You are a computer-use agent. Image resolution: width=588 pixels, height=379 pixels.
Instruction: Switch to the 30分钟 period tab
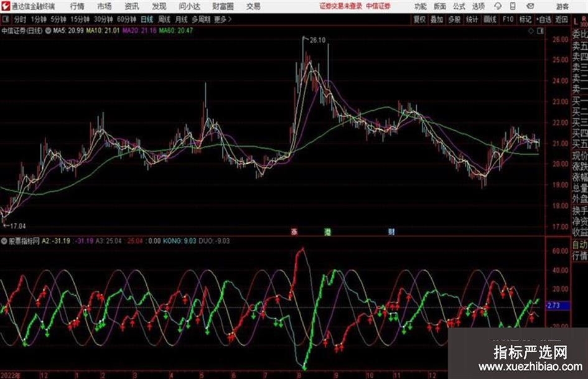pos(103,19)
